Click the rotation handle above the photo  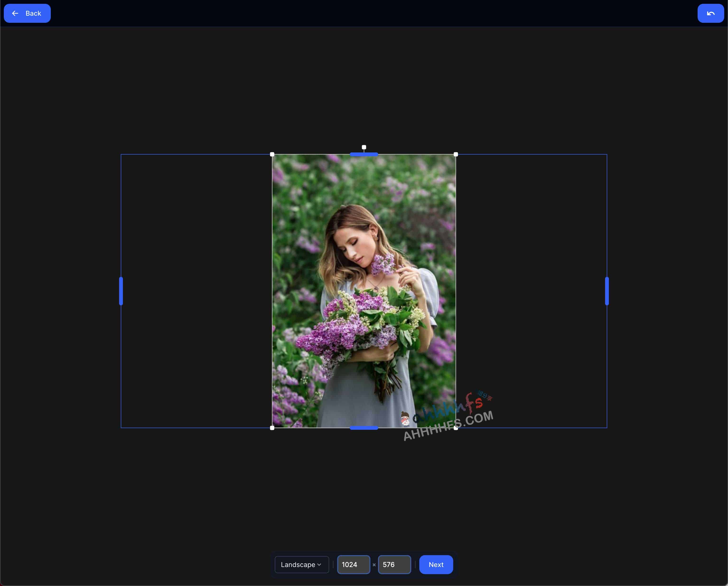coord(364,147)
